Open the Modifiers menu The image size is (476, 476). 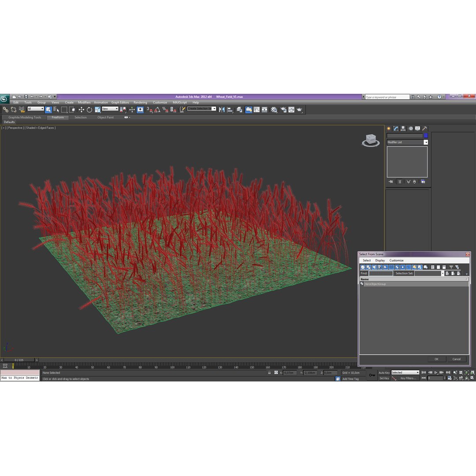[84, 102]
